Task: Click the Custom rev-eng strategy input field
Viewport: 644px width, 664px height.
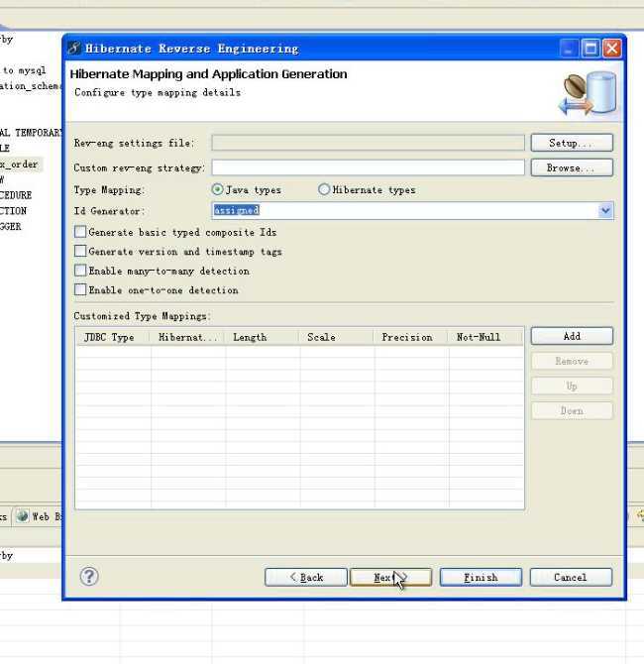Action: point(368,167)
